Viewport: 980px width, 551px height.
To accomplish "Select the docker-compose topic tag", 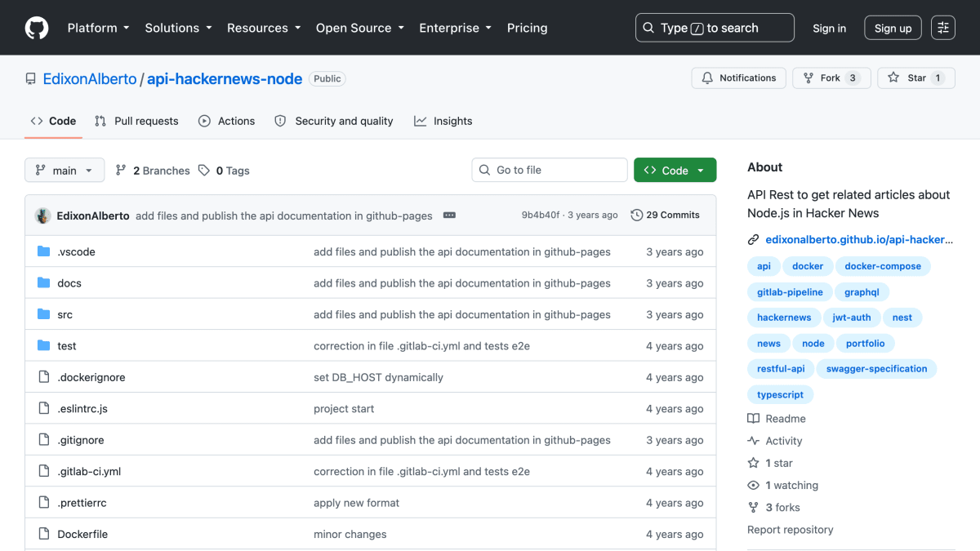I will (x=883, y=266).
